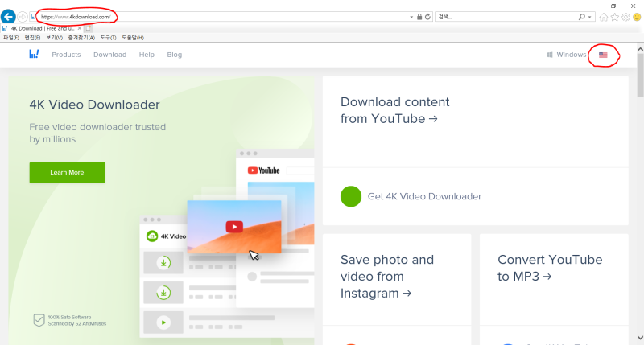644x345 pixels.
Task: Refresh the page with reload icon
Action: 427,17
